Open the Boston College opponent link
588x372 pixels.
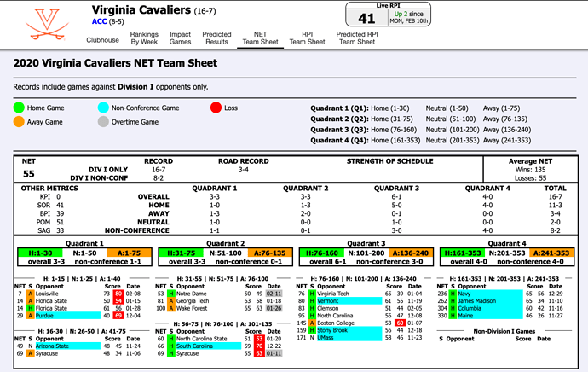(x=336, y=323)
